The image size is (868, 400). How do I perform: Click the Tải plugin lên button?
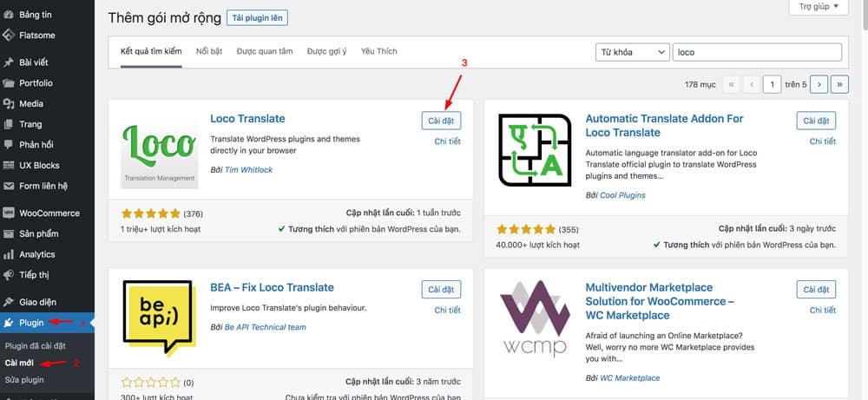pos(257,18)
